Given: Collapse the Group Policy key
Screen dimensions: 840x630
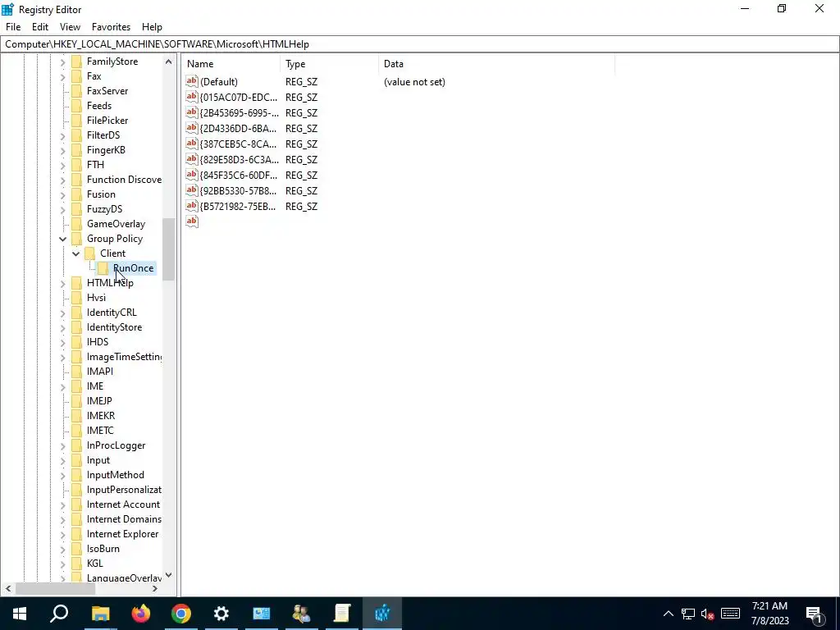Looking at the screenshot, I should [x=62, y=239].
